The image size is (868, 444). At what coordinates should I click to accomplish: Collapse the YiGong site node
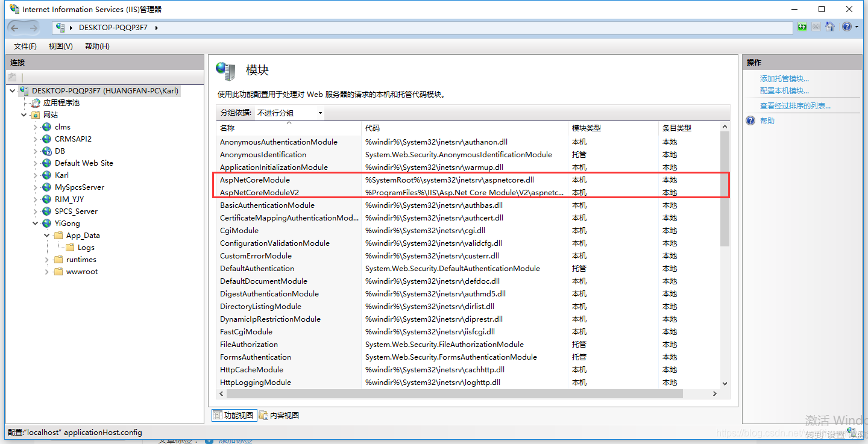click(36, 224)
